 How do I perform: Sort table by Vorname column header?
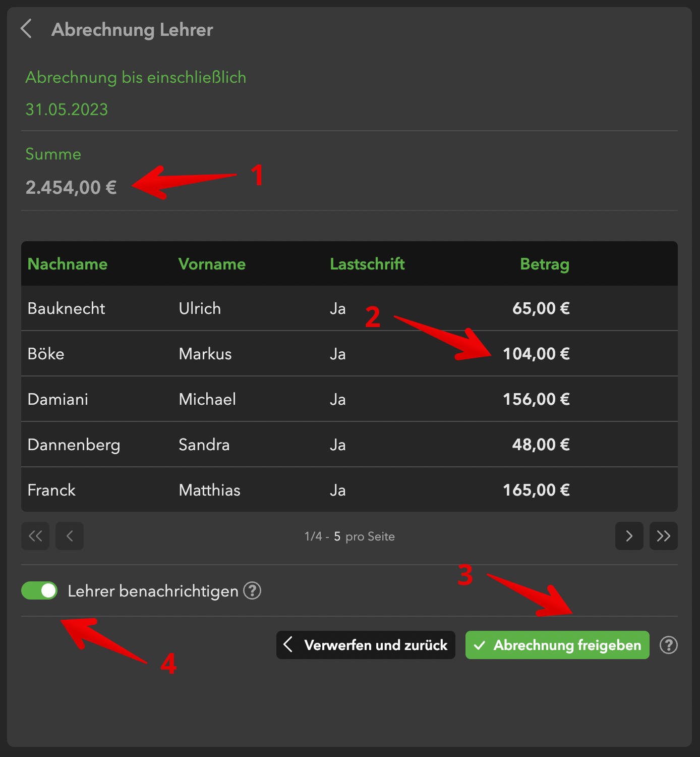pyautogui.click(x=212, y=264)
